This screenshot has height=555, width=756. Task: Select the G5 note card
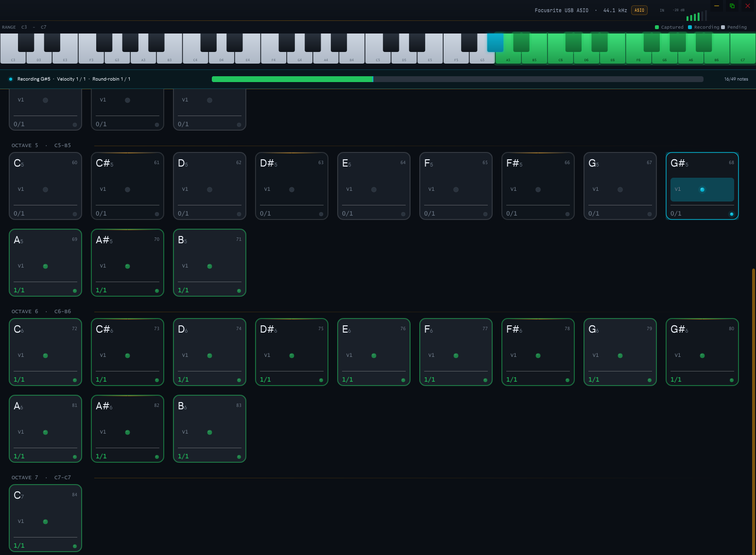[620, 186]
